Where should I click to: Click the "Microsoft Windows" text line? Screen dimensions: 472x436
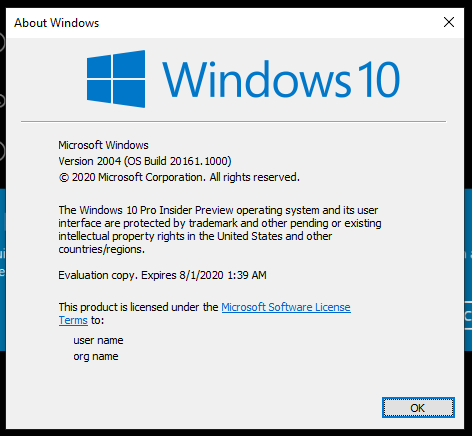point(103,145)
